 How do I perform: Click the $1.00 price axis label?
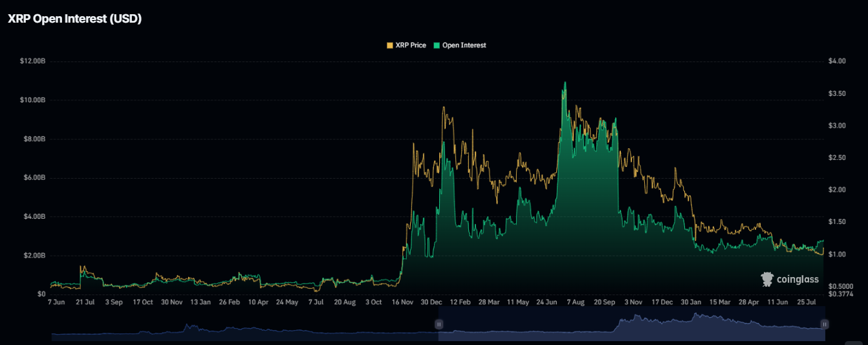coord(837,254)
